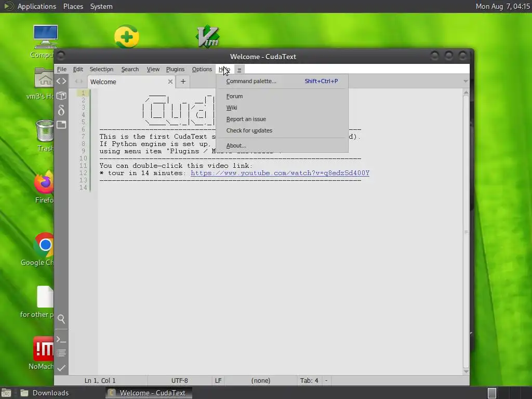Image resolution: width=532 pixels, height=399 pixels.
Task: Choose About... in the Help menu
Action: pos(282,145)
